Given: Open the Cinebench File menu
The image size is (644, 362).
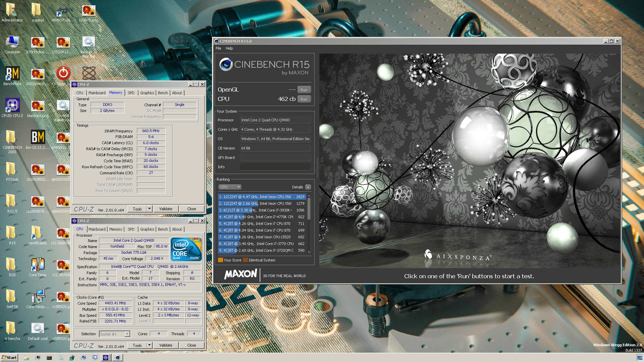Looking at the screenshot, I should pyautogui.click(x=218, y=48).
